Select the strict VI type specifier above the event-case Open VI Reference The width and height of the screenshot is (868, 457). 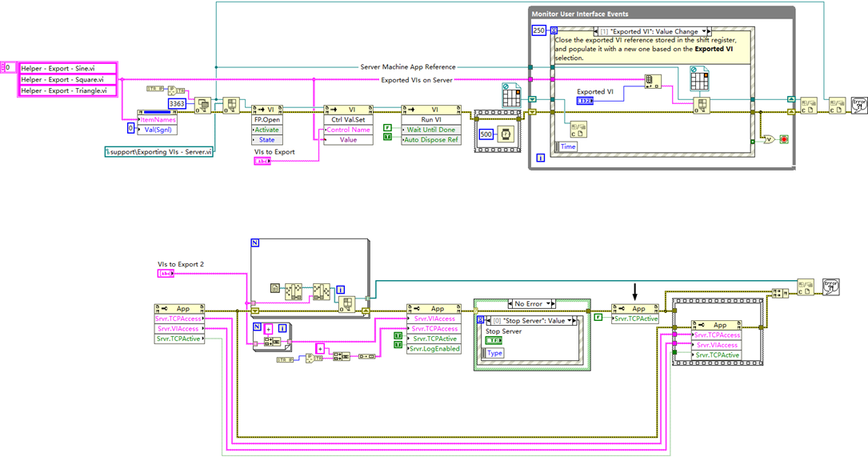(700, 78)
